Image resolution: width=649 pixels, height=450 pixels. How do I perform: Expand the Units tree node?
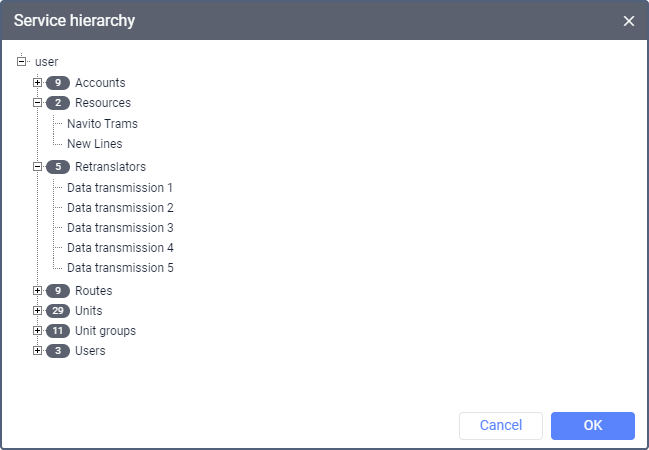point(38,310)
